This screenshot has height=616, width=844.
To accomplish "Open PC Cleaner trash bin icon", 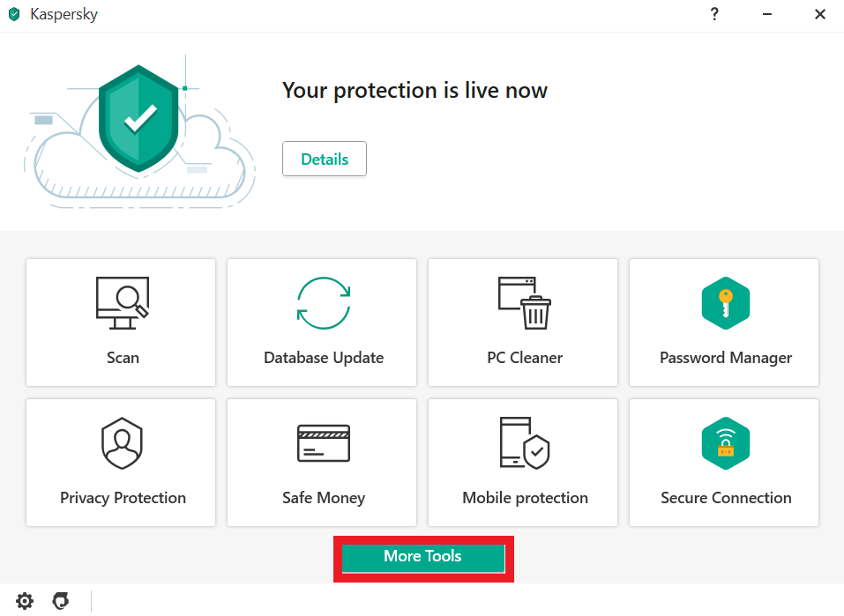I will [525, 303].
